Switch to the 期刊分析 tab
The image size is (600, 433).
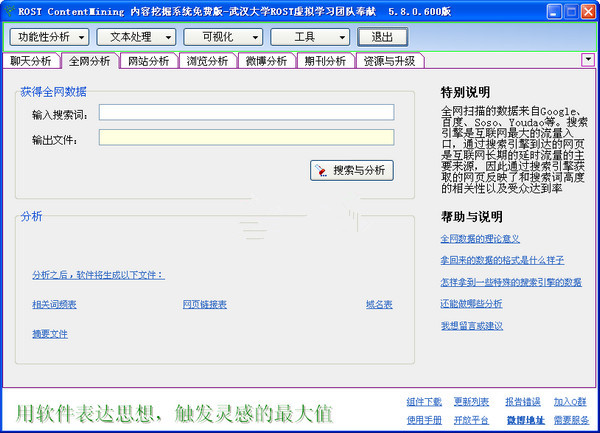tap(325, 61)
